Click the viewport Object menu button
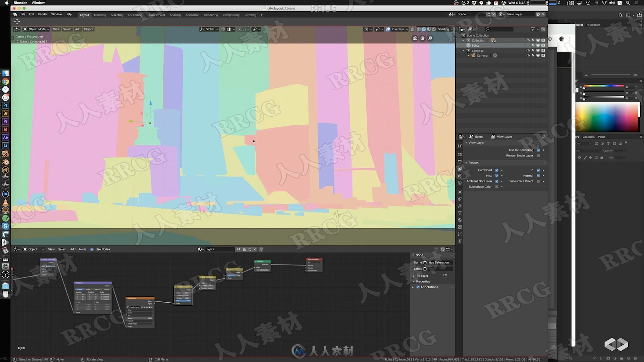The height and width of the screenshot is (362, 644). (89, 29)
